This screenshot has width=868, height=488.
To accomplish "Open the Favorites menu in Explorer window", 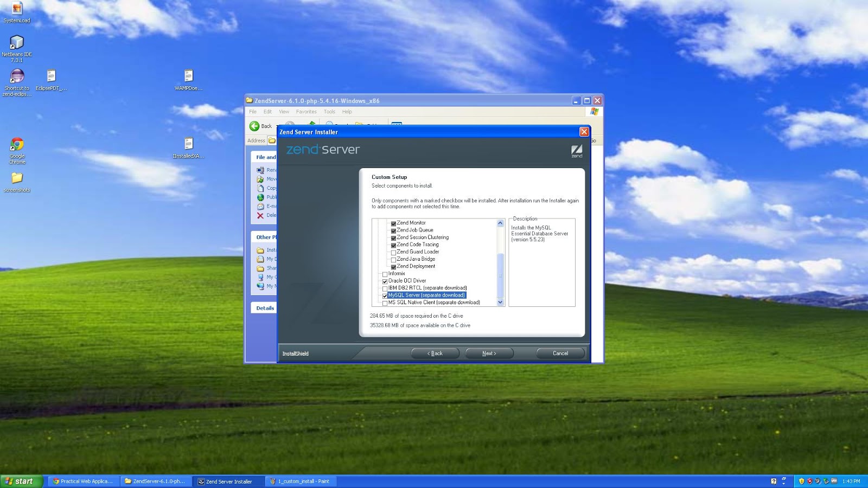I will coord(307,112).
